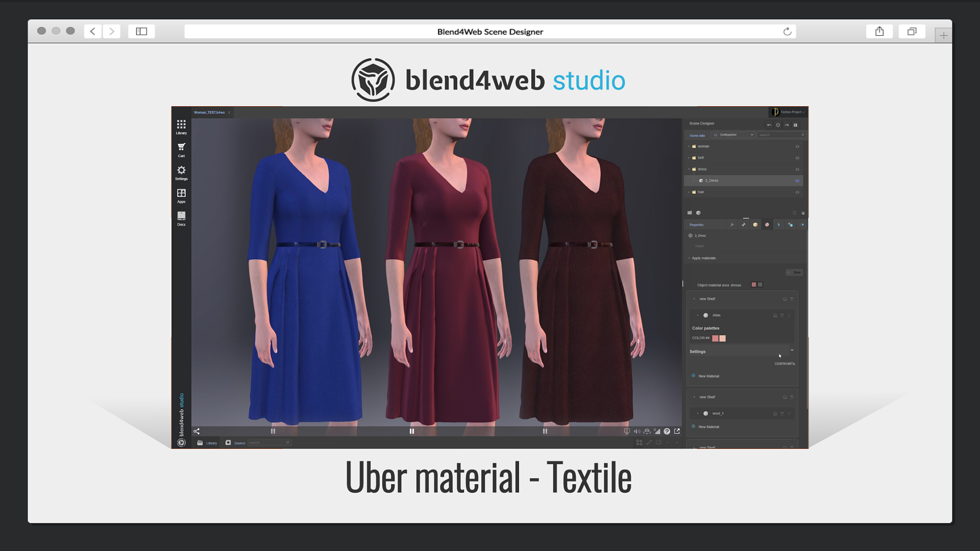Click the save disk icon in Scene Designer

[x=795, y=125]
